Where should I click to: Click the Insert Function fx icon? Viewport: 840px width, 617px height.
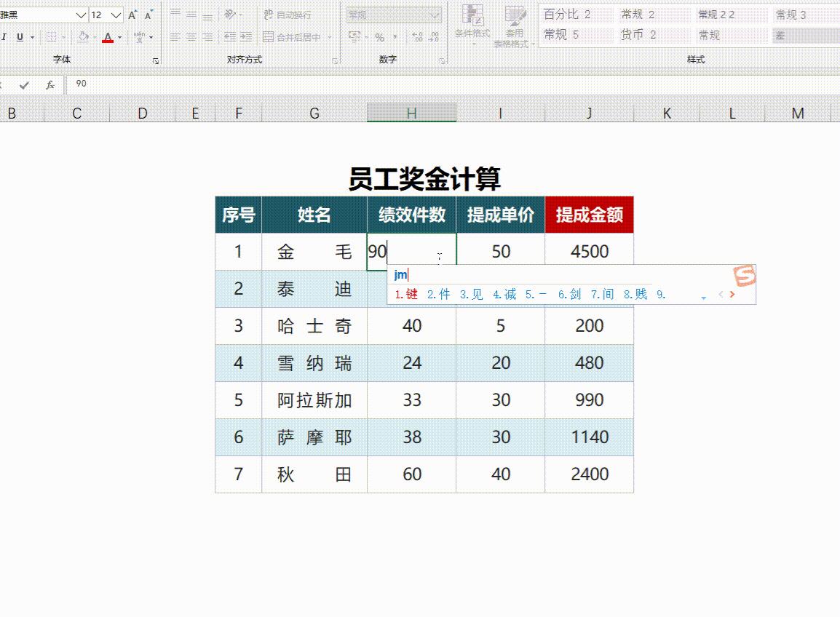(x=50, y=84)
